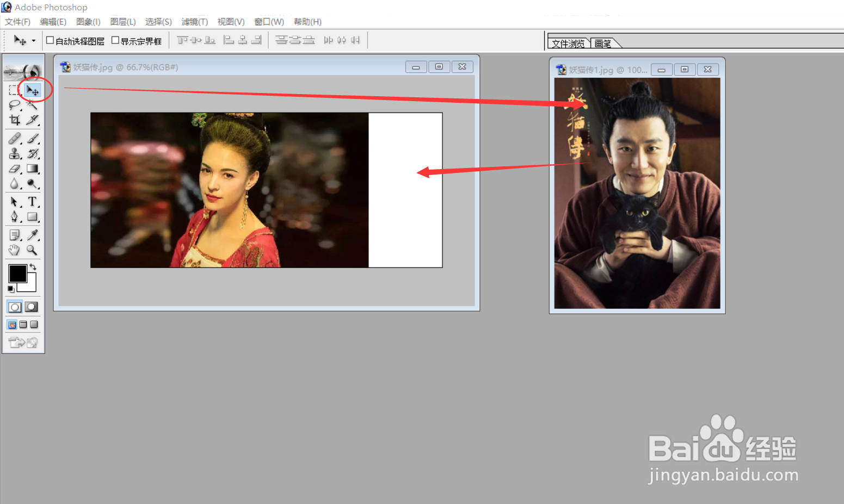Click distribute left edges icon
This screenshot has height=504, width=844.
[328, 40]
